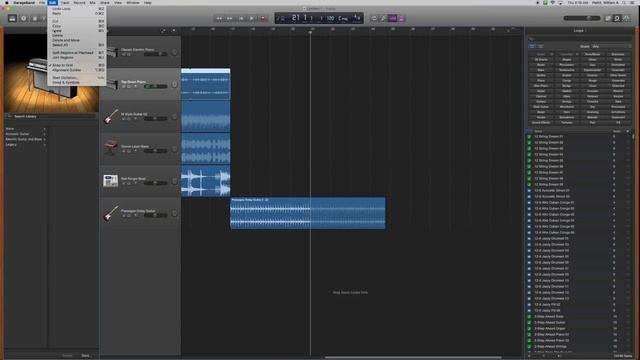Click Passages Delay Guitar track icon
640x360 pixels.
[x=111, y=213]
